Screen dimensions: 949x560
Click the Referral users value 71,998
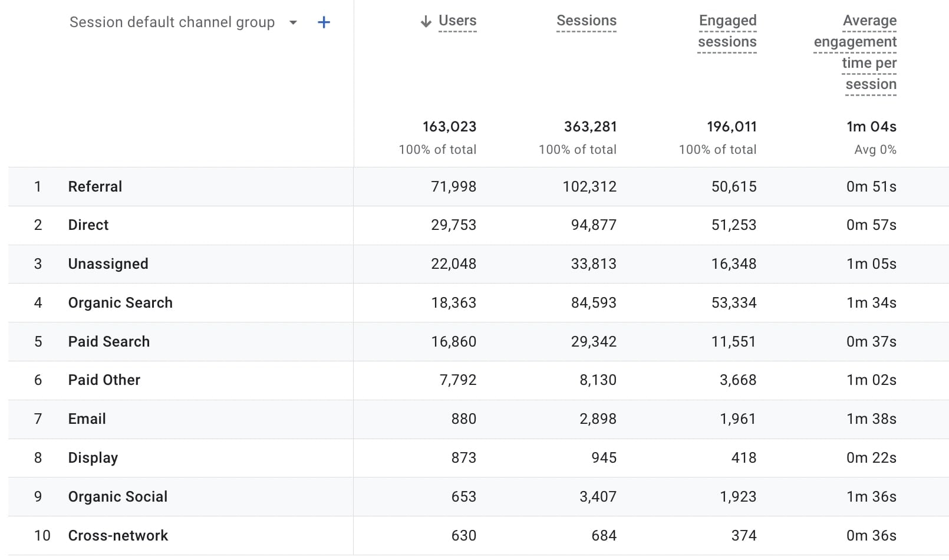[x=453, y=186]
